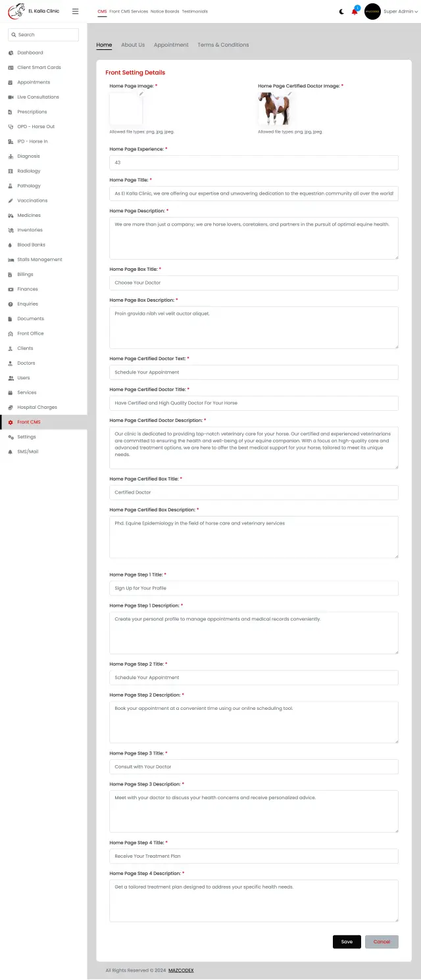
Task: Click Home Page Box Description textarea
Action: (x=254, y=327)
